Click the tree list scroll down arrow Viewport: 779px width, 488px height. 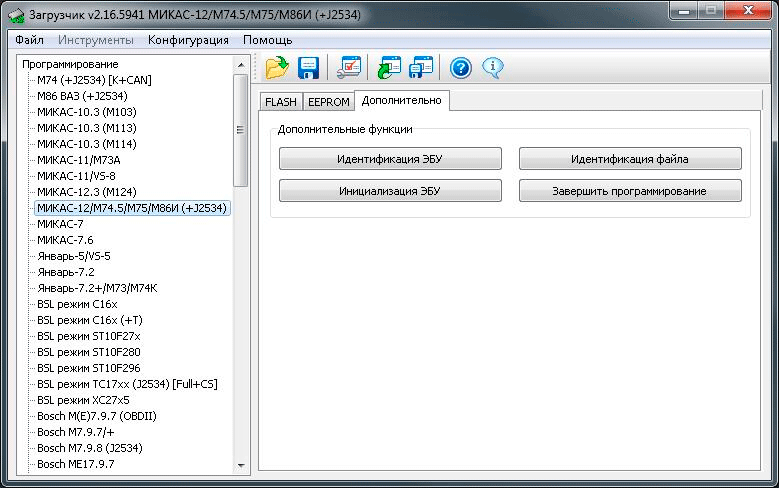click(x=240, y=465)
